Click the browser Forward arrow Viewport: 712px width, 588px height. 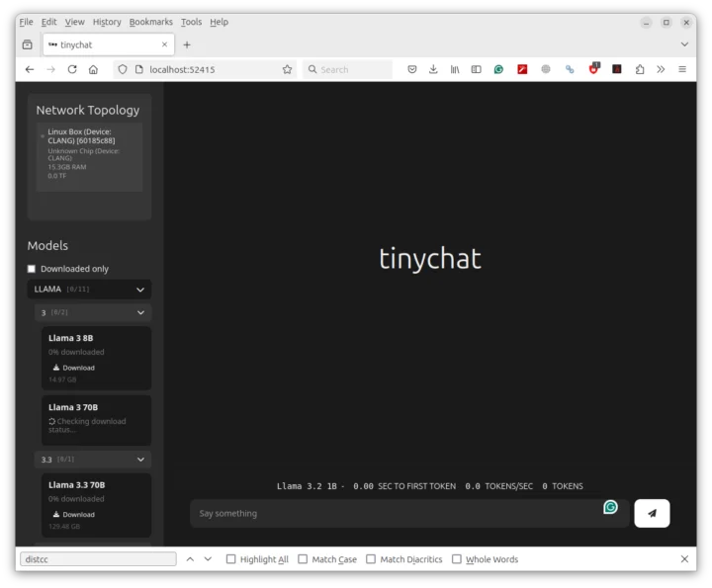coord(50,69)
